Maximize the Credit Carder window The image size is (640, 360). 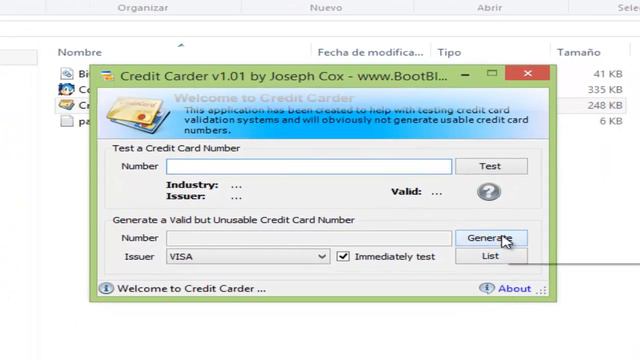coord(492,73)
